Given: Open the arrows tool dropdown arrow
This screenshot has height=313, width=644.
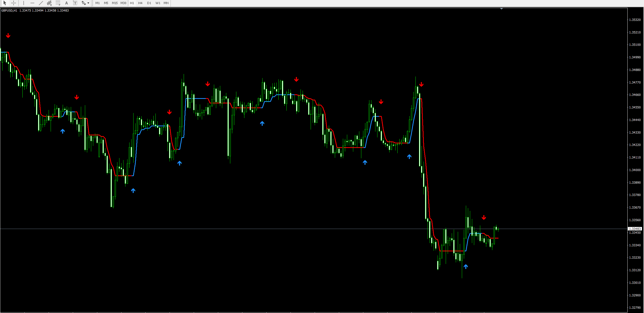Looking at the screenshot, I should pyautogui.click(x=88, y=3).
